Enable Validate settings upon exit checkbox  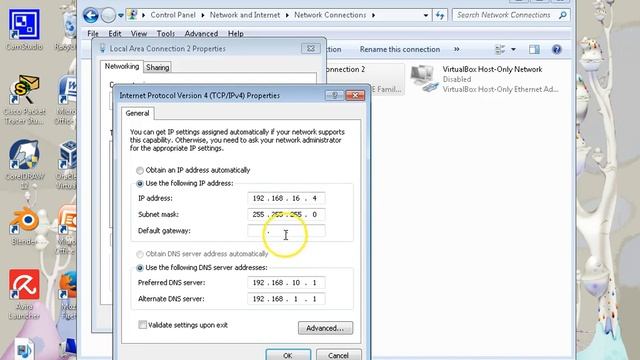click(142, 325)
